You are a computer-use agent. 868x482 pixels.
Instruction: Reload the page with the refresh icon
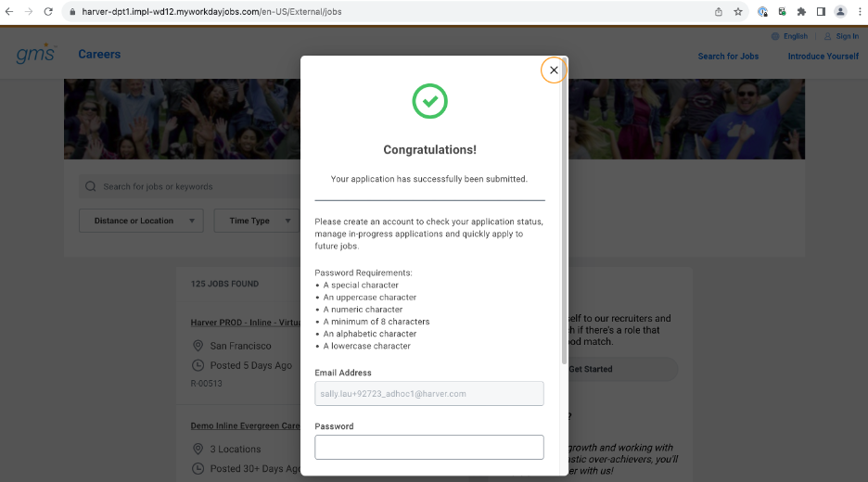pyautogui.click(x=48, y=12)
